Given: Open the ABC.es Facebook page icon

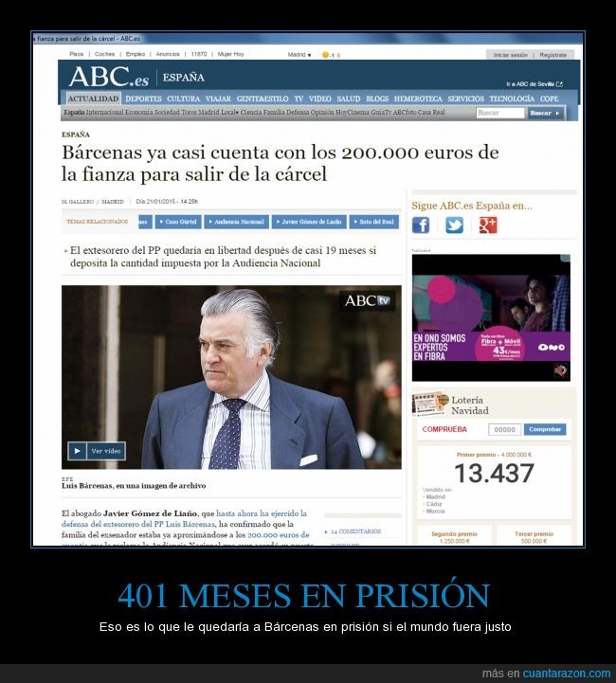Looking at the screenshot, I should [421, 225].
